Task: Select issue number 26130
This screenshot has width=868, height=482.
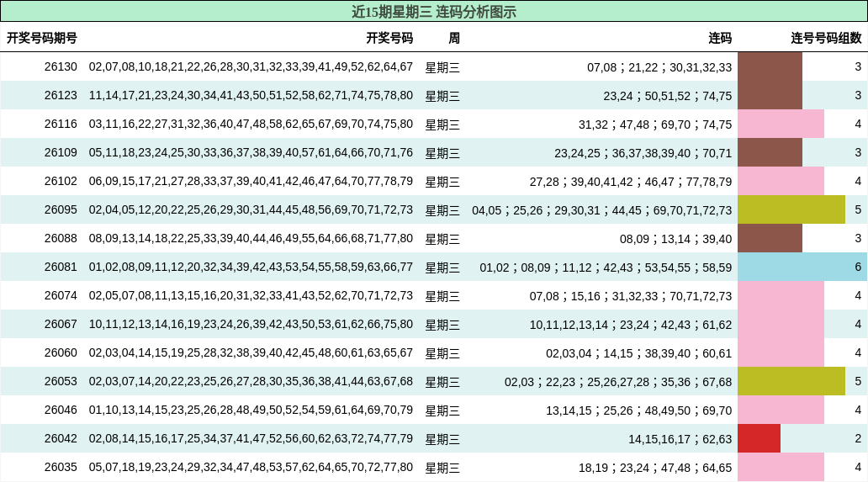Action: [x=61, y=67]
